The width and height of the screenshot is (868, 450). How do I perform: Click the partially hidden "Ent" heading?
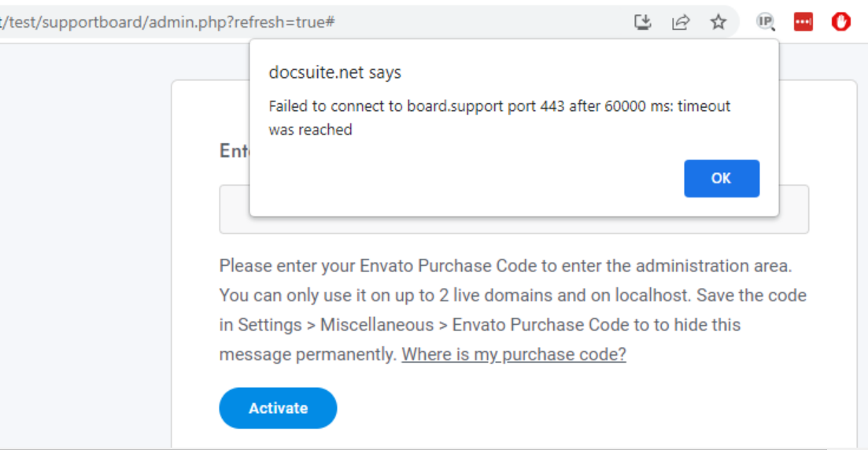(x=234, y=150)
